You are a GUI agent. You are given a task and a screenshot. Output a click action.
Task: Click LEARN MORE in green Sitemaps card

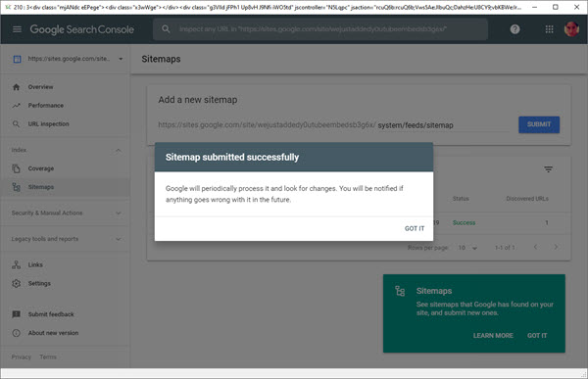[x=493, y=336]
